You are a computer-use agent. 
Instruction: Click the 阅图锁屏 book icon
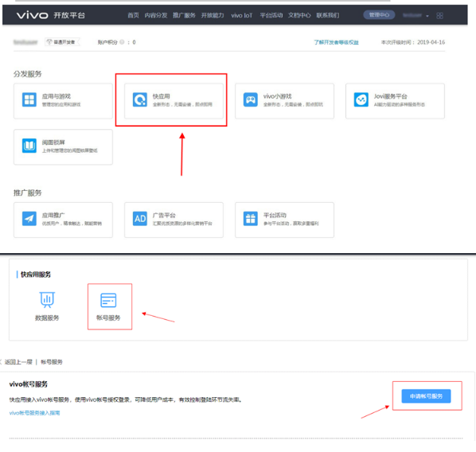coord(29,146)
